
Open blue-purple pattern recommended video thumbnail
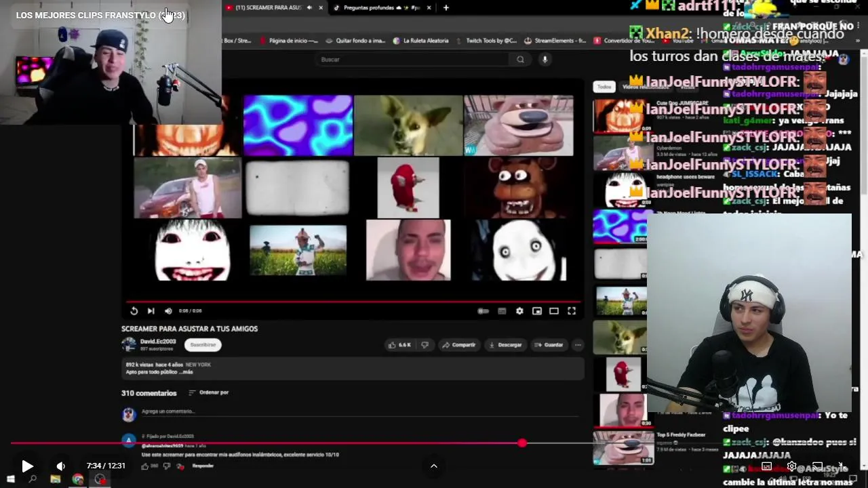pyautogui.click(x=620, y=227)
